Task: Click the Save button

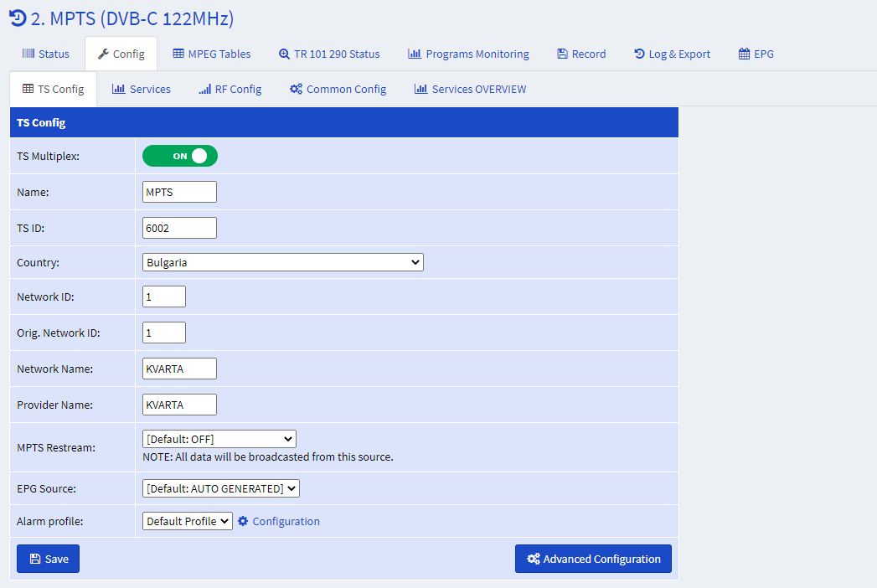Action: pyautogui.click(x=48, y=559)
